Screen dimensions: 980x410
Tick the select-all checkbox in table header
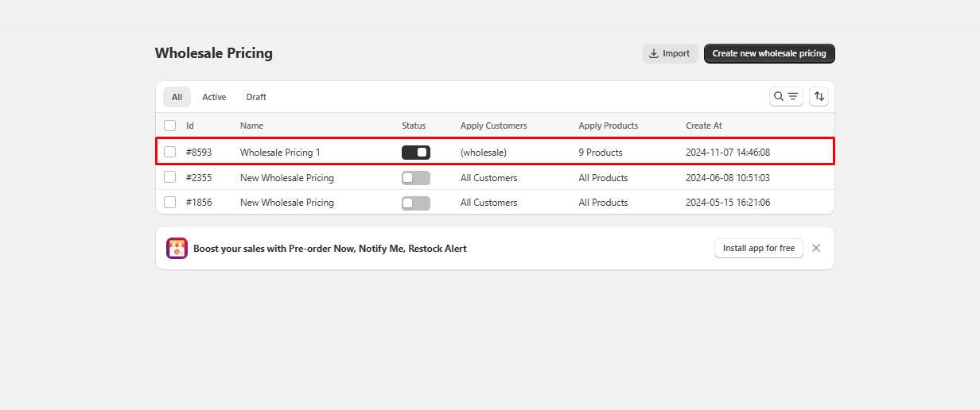pyautogui.click(x=170, y=126)
